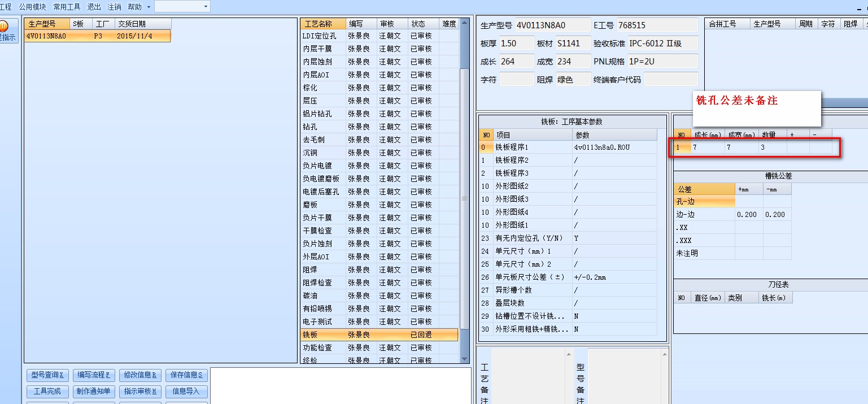Screen dimensions: 868x404
Task: Click the orange icon above 指示
Action: point(3,26)
